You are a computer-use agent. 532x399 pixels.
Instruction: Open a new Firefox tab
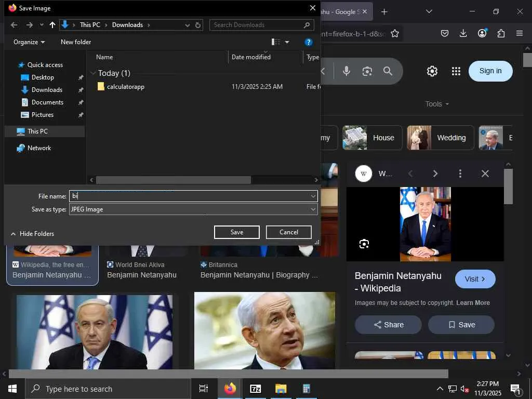point(384,12)
